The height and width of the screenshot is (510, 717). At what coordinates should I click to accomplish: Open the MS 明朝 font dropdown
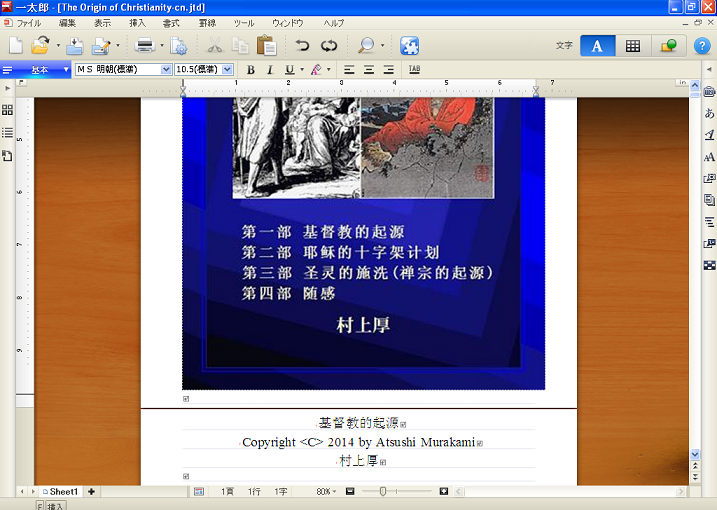(x=166, y=70)
